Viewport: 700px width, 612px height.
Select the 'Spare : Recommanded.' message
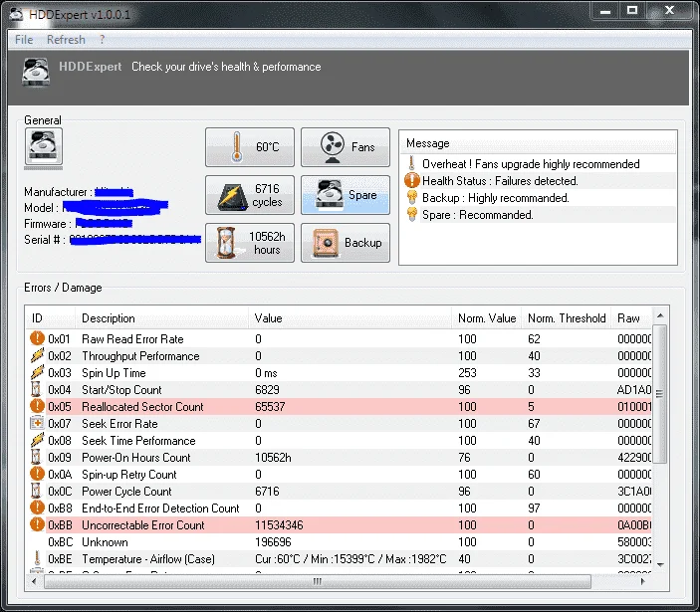click(x=478, y=215)
